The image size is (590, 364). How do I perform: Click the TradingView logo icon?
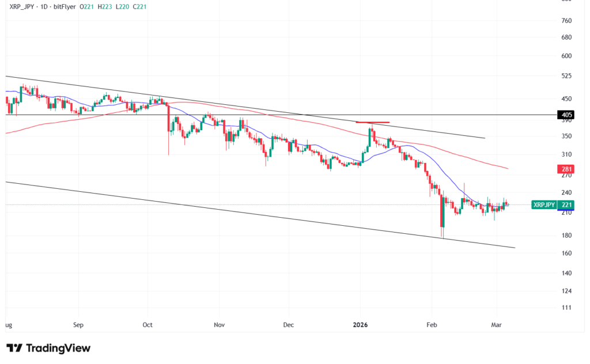click(x=14, y=348)
